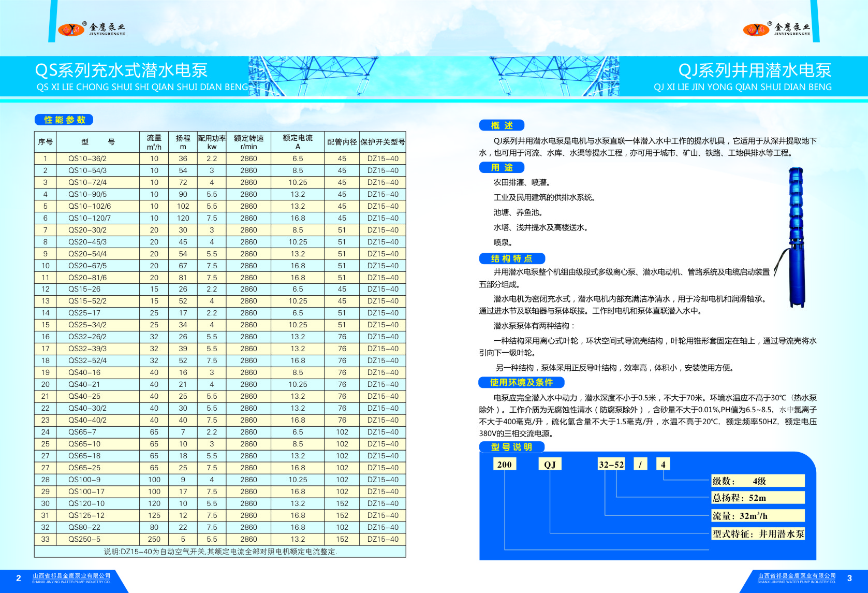Click the 级数: 4级 label
This screenshot has width=868, height=593.
tap(758, 481)
